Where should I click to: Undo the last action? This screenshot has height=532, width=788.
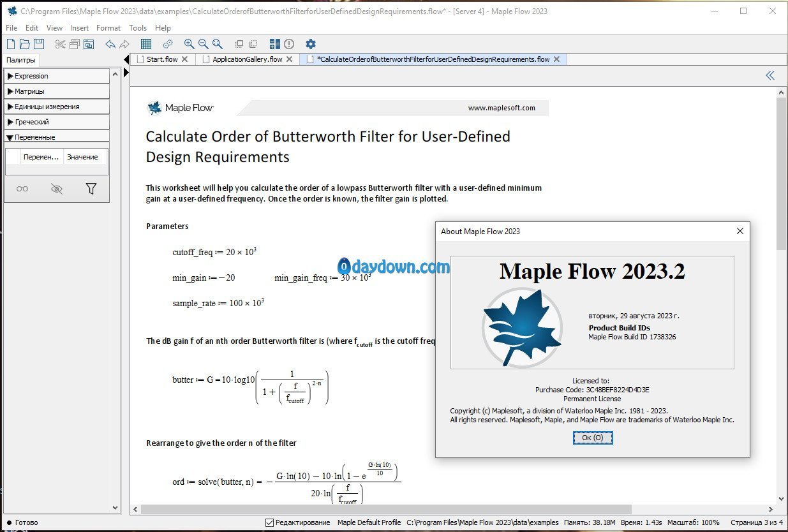pyautogui.click(x=110, y=44)
